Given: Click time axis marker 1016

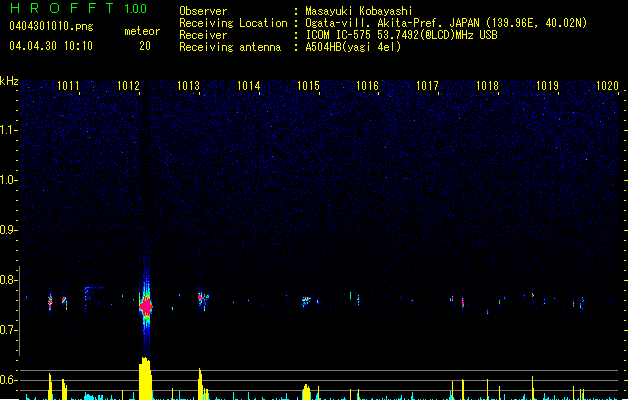Looking at the screenshot, I should 367,86.
